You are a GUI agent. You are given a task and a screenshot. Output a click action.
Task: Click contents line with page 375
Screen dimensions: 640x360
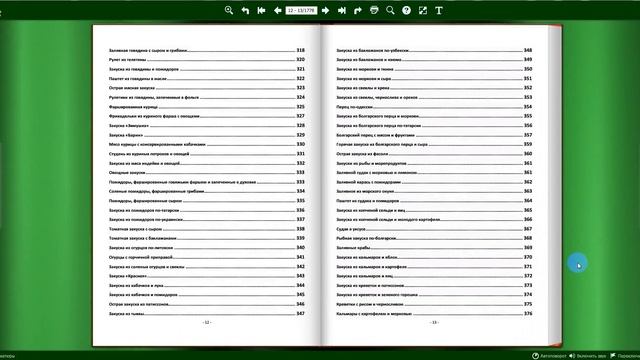pos(434,304)
